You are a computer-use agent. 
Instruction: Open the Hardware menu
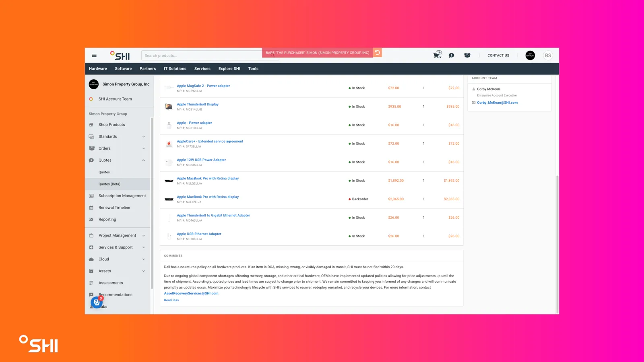[98, 69]
